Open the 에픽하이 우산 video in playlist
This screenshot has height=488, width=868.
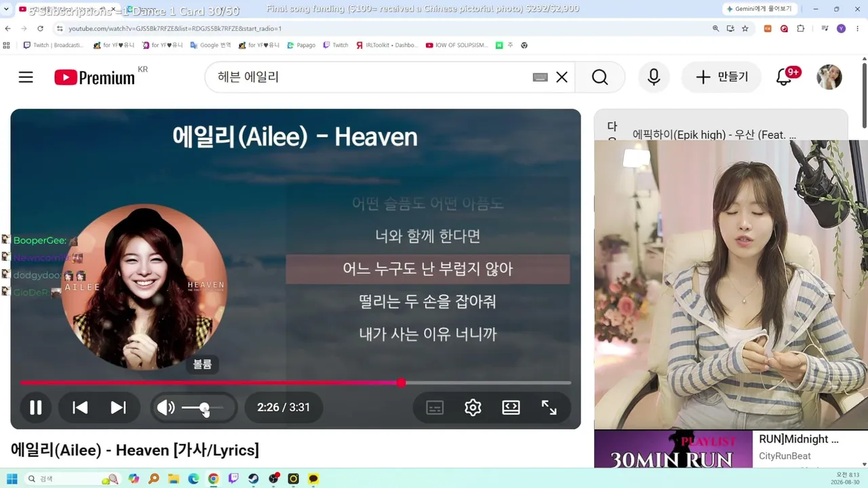click(715, 135)
